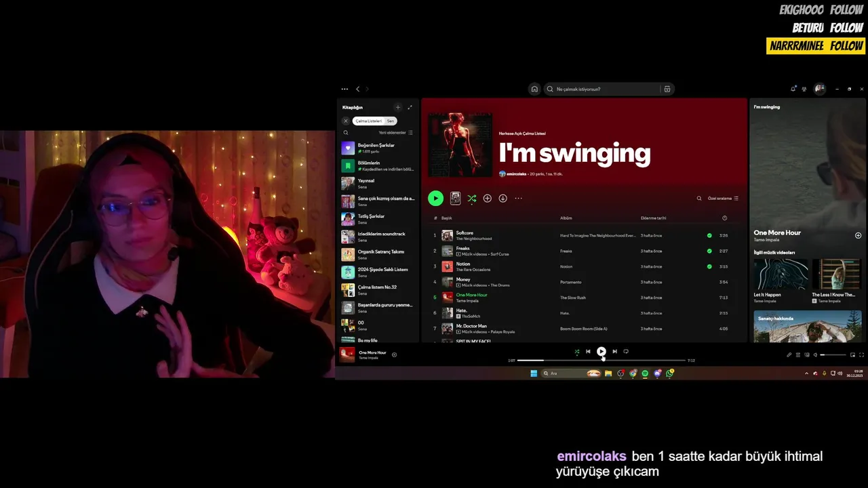868x488 pixels.
Task: Search within the library magnifier icon
Action: click(346, 133)
